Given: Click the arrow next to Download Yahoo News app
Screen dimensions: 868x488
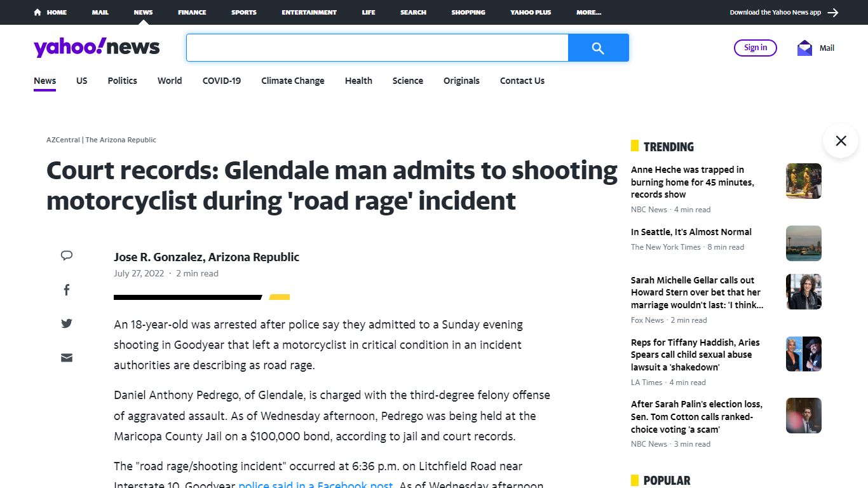Looking at the screenshot, I should tap(833, 12).
